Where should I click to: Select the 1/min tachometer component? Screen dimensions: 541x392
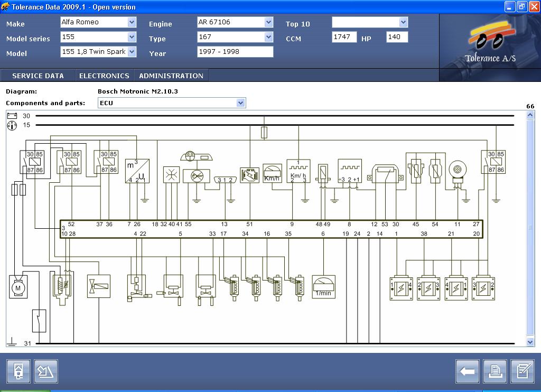324,287
